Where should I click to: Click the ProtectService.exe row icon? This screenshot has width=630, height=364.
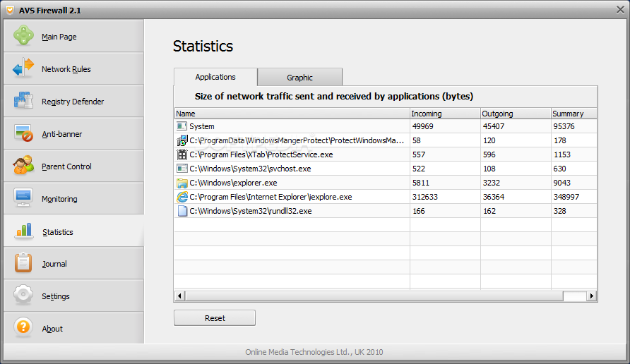182,154
